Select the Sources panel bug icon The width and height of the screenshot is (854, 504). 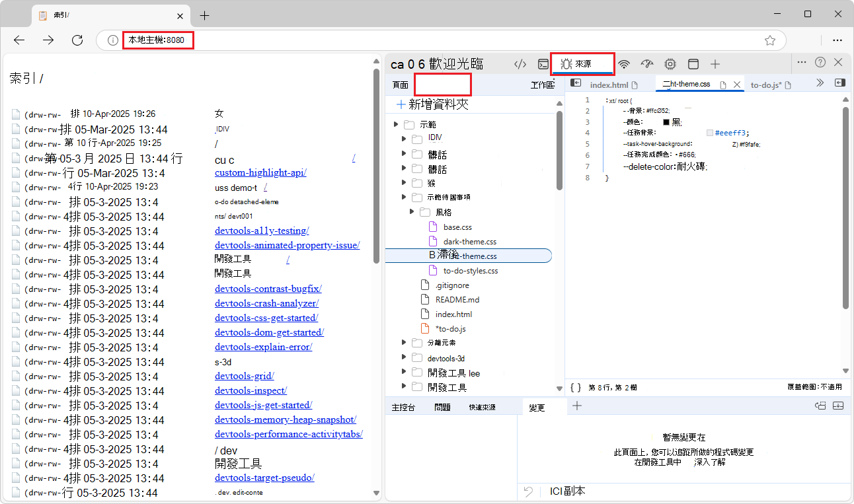click(566, 63)
